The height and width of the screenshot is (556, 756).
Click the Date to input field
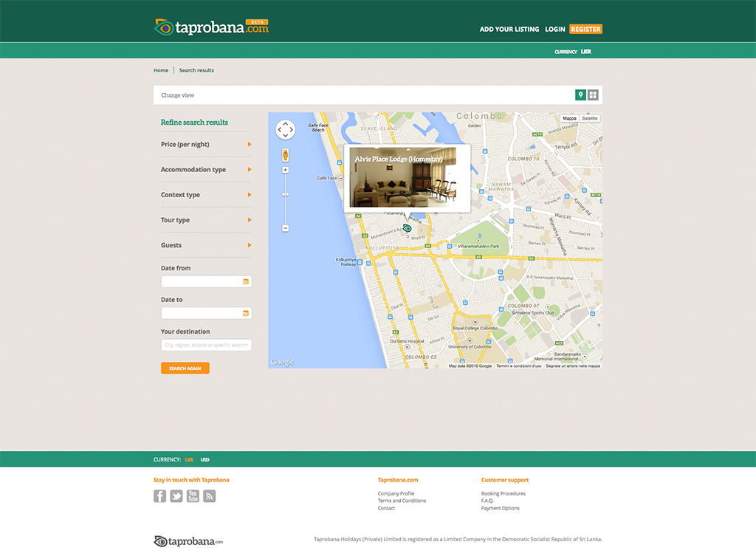click(207, 314)
